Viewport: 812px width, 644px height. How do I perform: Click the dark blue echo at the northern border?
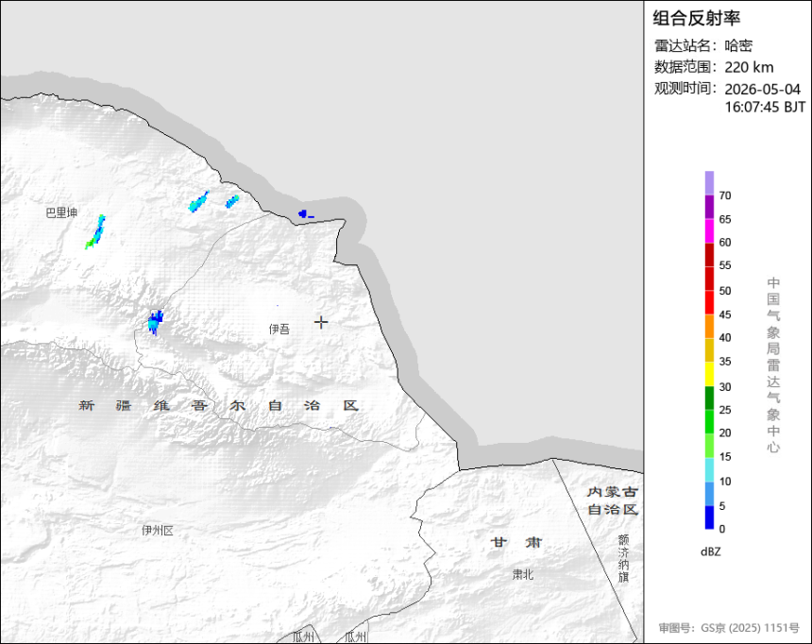306,214
